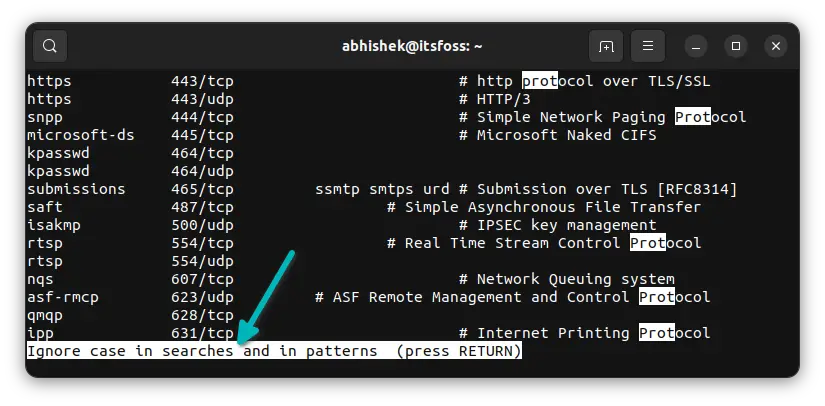Click the "isakmp" service name
The height and width of the screenshot is (406, 825).
coord(54,225)
